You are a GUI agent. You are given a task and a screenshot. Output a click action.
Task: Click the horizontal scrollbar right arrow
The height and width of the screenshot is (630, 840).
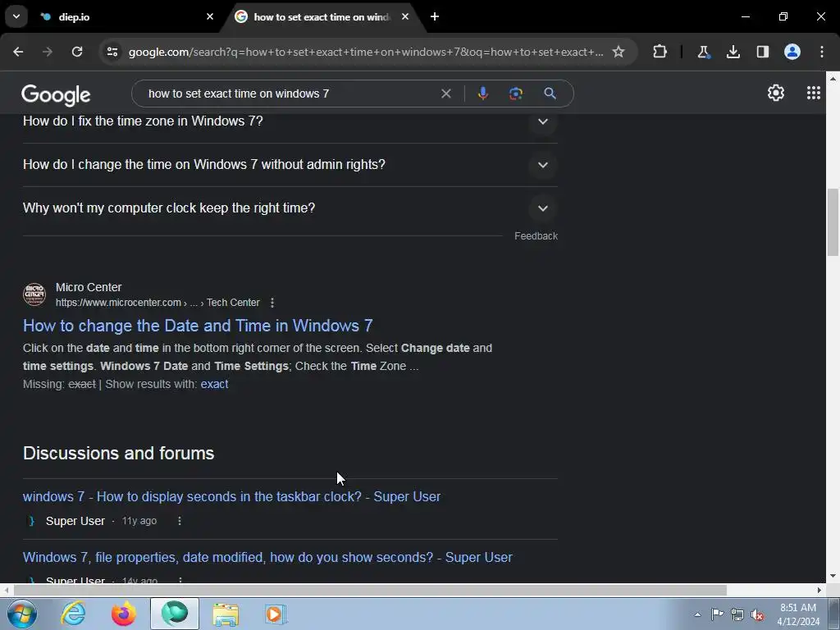819,591
